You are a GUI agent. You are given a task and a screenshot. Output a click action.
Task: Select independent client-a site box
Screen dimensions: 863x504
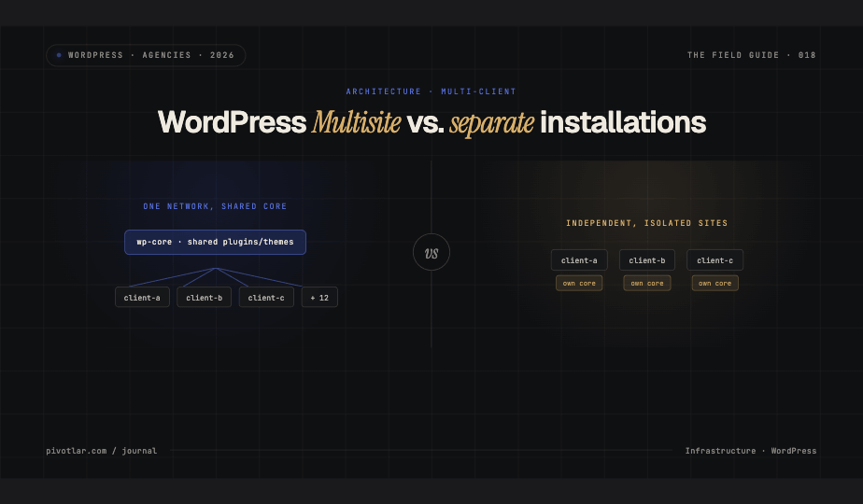click(x=579, y=260)
